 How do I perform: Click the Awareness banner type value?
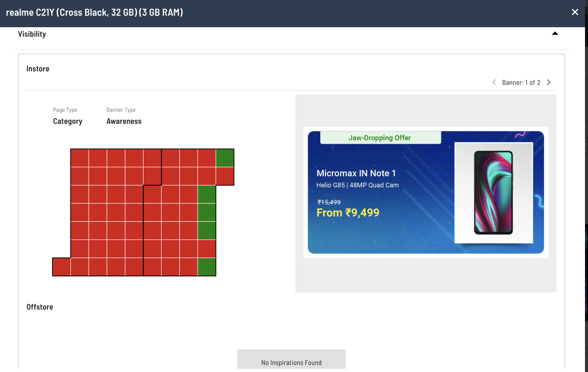[x=124, y=121]
